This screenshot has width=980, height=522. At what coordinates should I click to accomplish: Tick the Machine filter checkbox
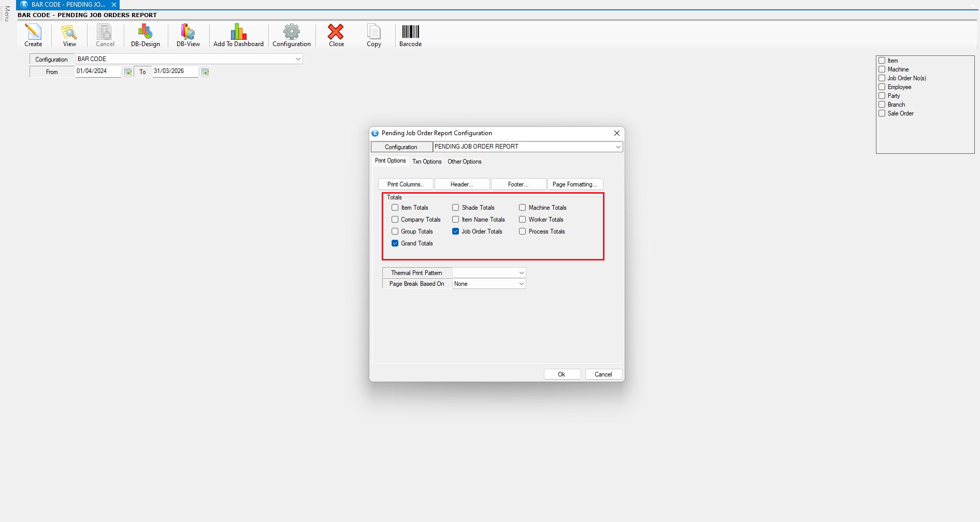882,69
